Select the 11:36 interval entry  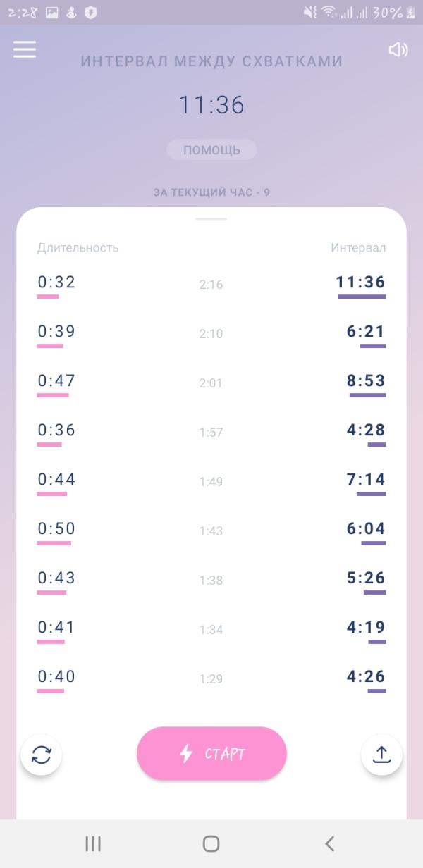(x=361, y=283)
